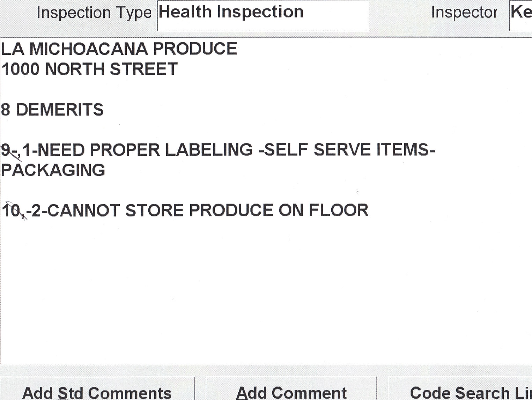Image resolution: width=532 pixels, height=400 pixels.
Task: Click the 1000 NORTH STREET address line
Action: tap(90, 69)
